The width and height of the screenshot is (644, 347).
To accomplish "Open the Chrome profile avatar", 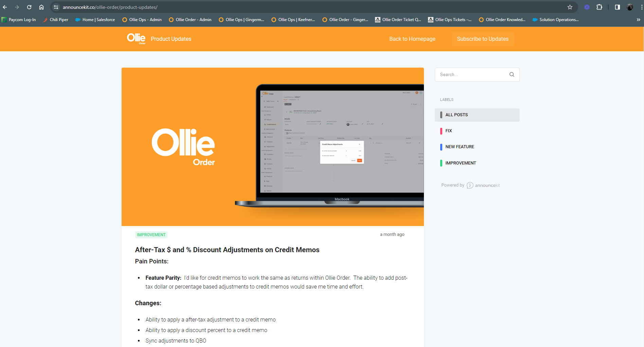I will coord(630,7).
